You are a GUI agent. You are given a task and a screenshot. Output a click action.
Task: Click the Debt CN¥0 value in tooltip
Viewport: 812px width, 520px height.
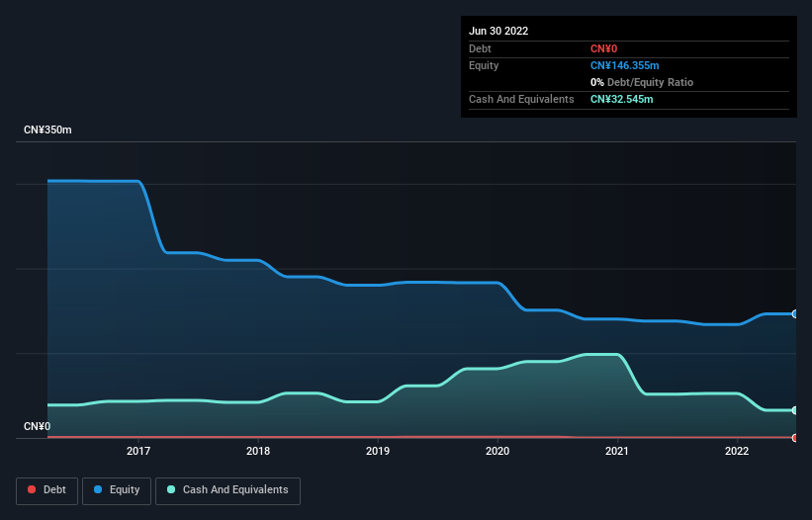point(604,48)
